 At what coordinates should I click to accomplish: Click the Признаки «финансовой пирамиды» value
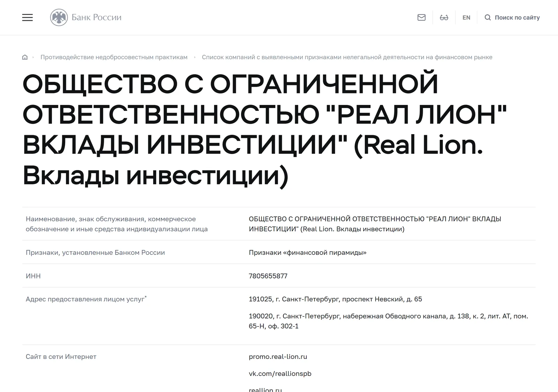[x=308, y=253]
